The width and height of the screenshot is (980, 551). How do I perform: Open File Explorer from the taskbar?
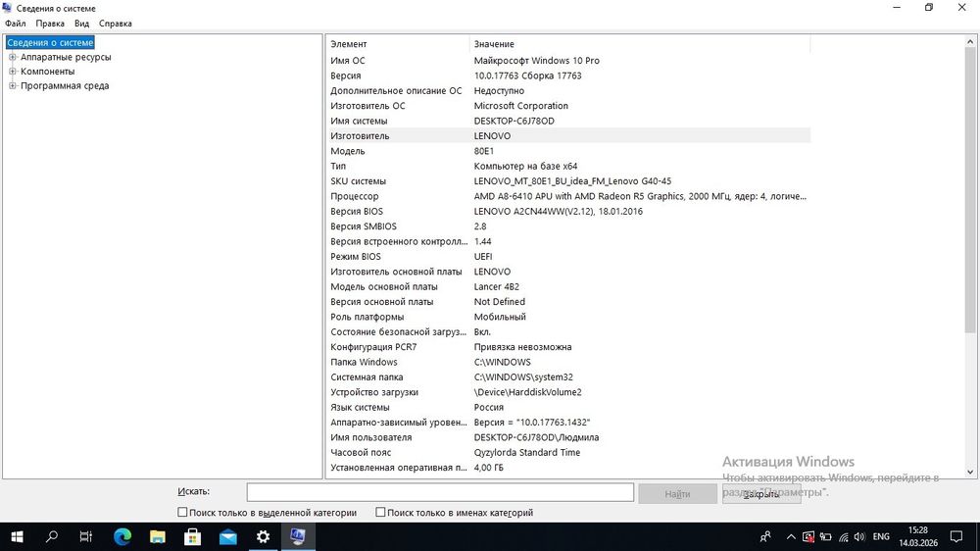click(x=158, y=536)
